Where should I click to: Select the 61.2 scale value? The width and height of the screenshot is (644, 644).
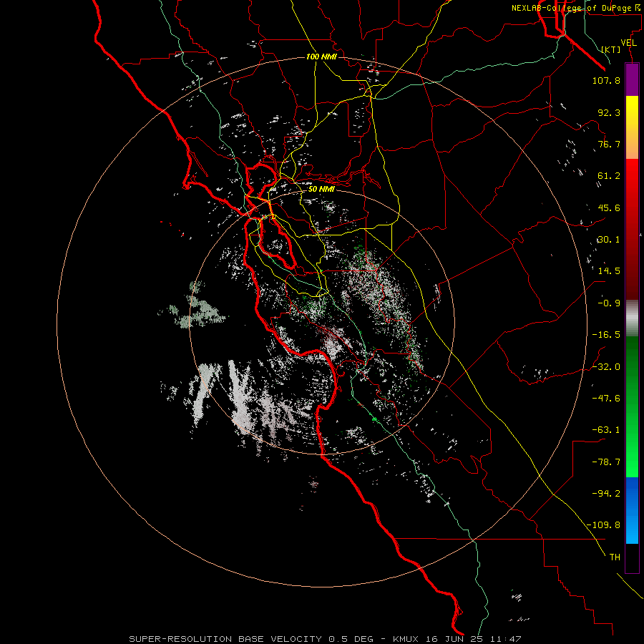609,176
